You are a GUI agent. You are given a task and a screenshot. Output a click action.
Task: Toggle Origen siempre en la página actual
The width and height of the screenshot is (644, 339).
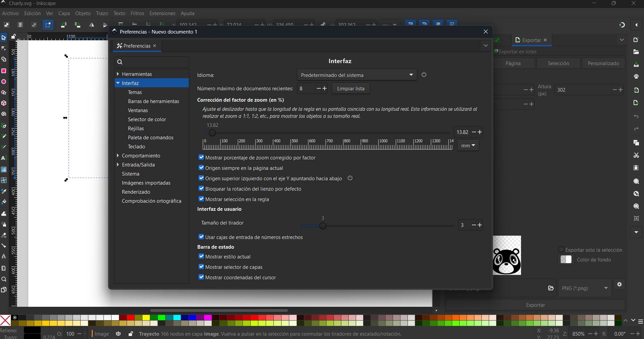coord(201,167)
